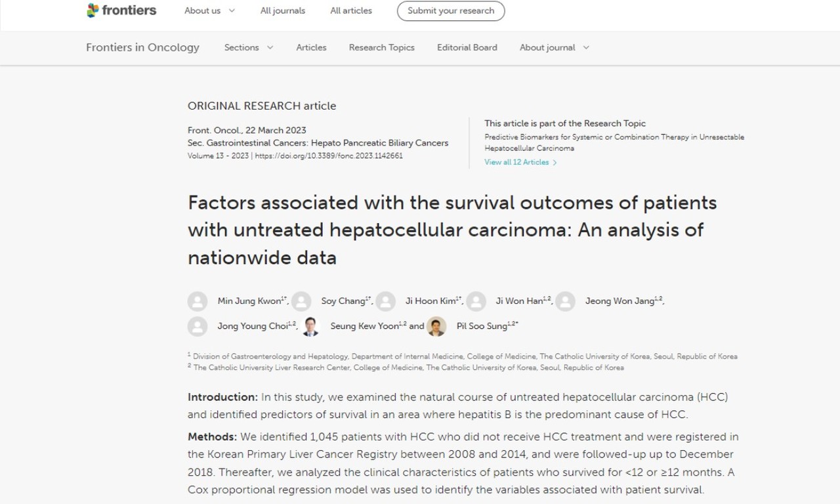
Task: Expand the About us dropdown
Action: click(209, 10)
